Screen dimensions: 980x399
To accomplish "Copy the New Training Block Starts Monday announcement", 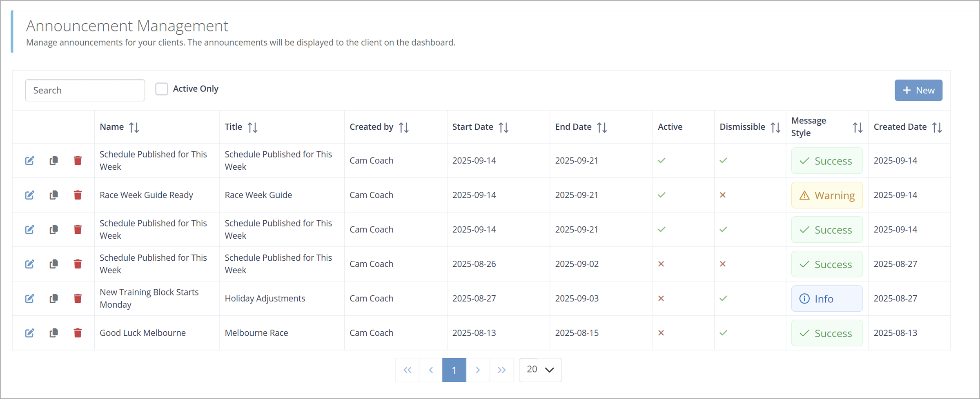I will coord(53,299).
